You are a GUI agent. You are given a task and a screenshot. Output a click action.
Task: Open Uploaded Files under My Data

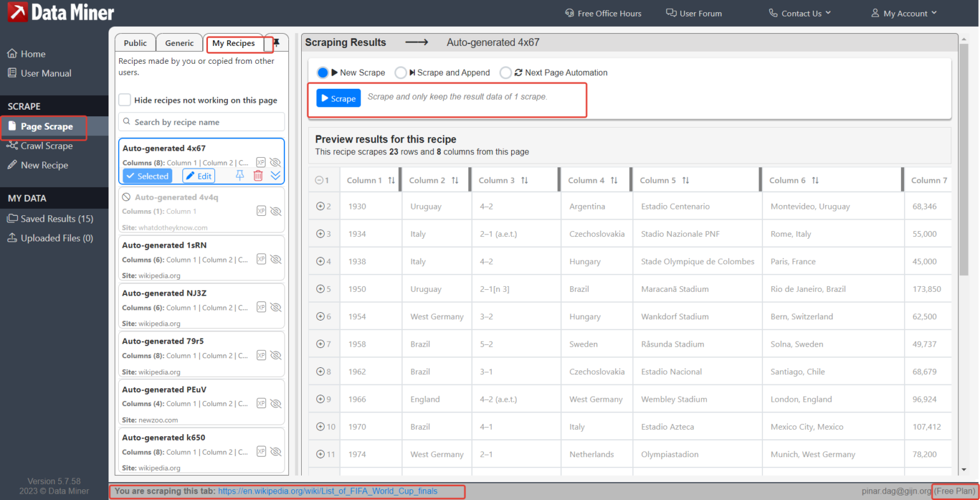(46, 238)
